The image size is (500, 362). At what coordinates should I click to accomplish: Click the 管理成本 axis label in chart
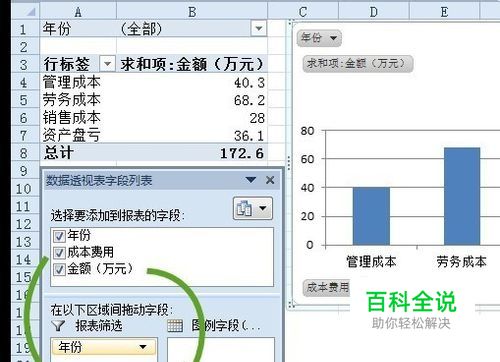[x=371, y=262]
